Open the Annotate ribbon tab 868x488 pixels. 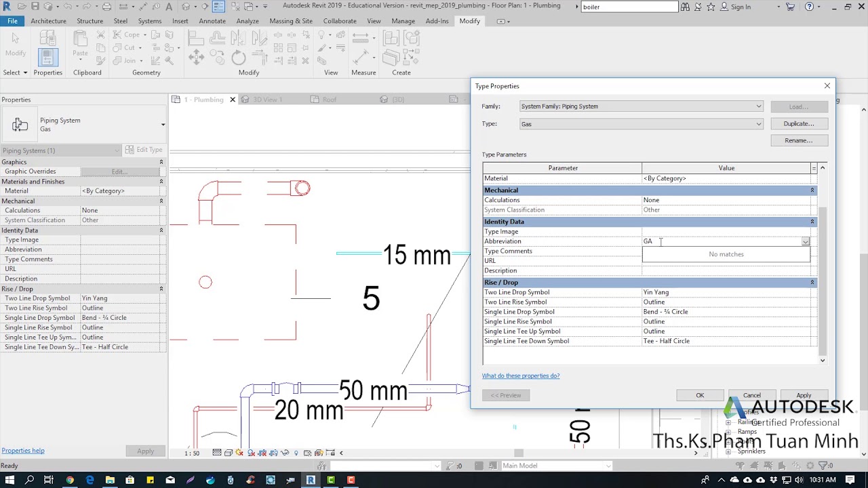212,21
